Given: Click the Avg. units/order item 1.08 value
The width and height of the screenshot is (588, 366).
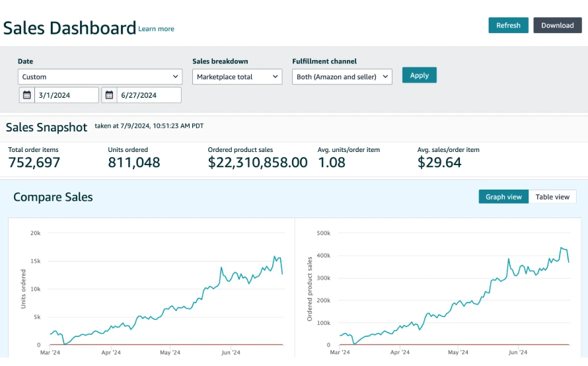Looking at the screenshot, I should coord(332,163).
